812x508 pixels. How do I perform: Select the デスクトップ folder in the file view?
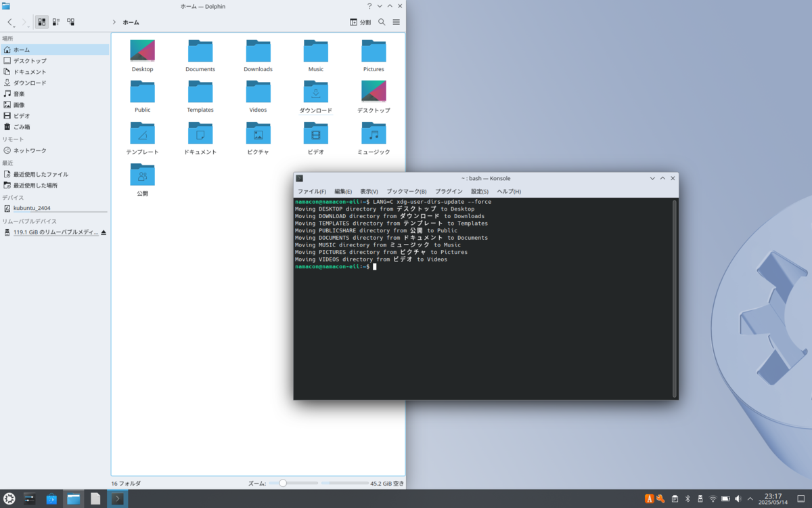click(374, 97)
